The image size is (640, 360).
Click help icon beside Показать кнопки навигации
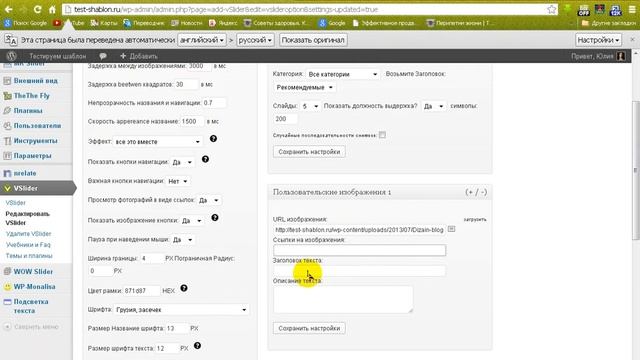pyautogui.click(x=205, y=159)
